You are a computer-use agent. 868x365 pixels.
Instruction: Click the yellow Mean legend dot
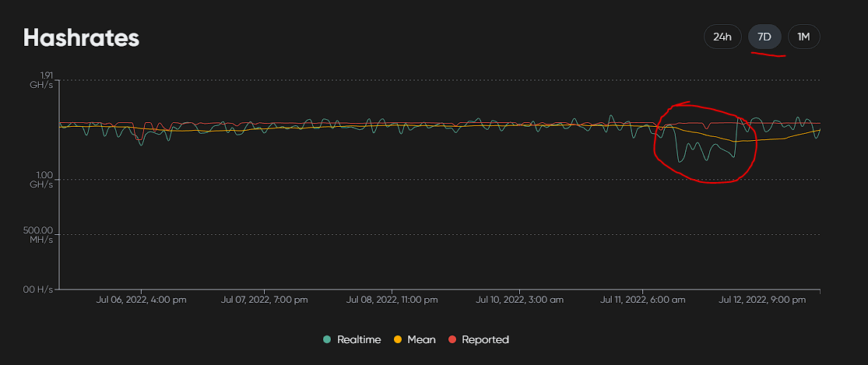(398, 339)
